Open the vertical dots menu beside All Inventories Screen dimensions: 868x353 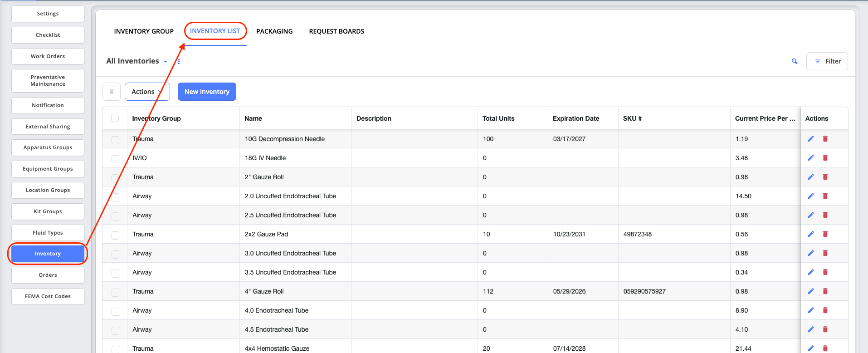coord(179,62)
